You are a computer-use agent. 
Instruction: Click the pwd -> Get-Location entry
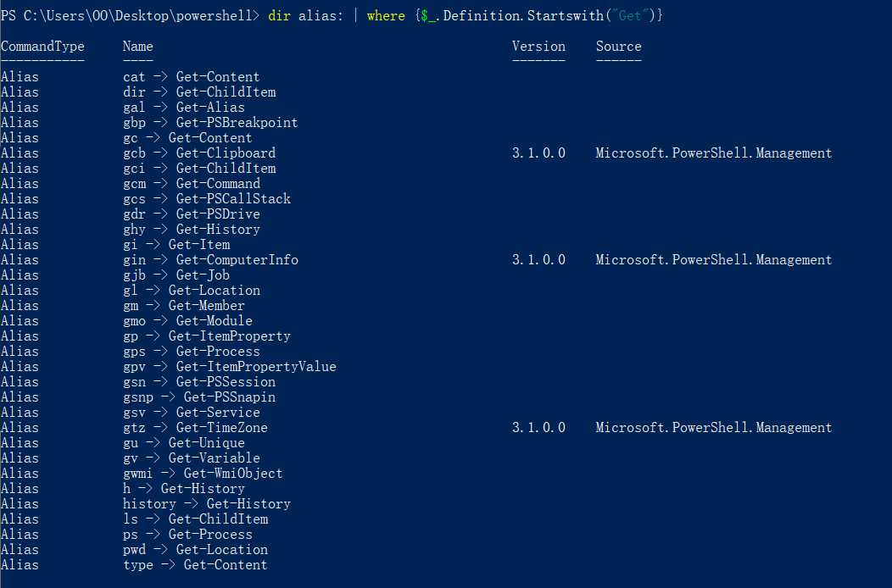(195, 550)
